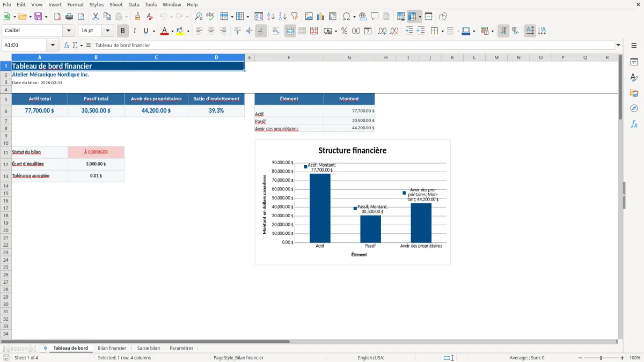
Task: Export directly as PDF
Action: coord(57,17)
